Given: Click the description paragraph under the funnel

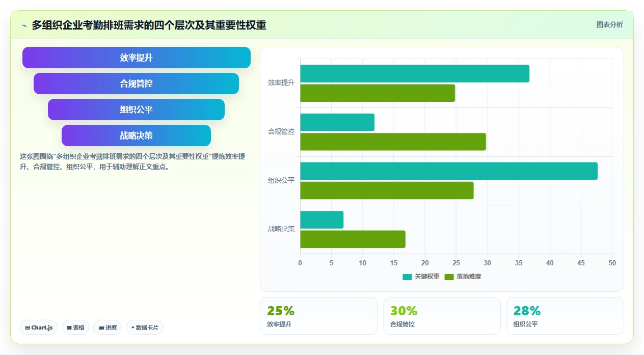Looking at the screenshot, I should click(132, 161).
